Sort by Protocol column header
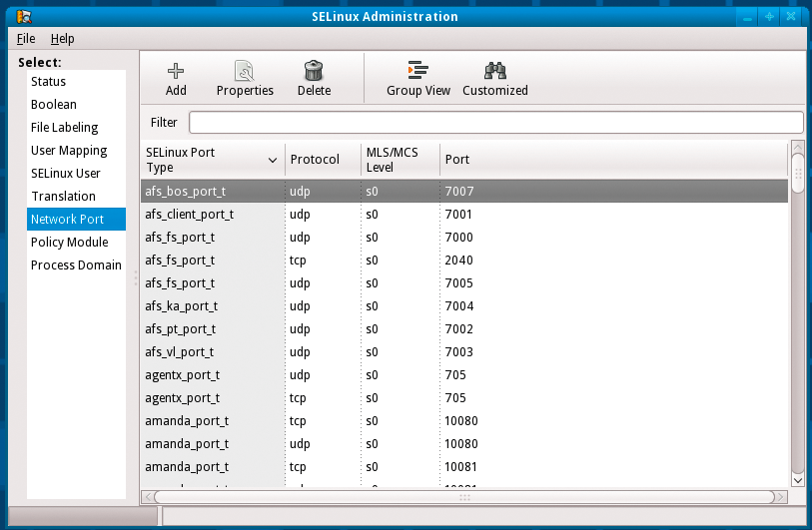Viewport: 812px width, 530px height. pos(323,160)
